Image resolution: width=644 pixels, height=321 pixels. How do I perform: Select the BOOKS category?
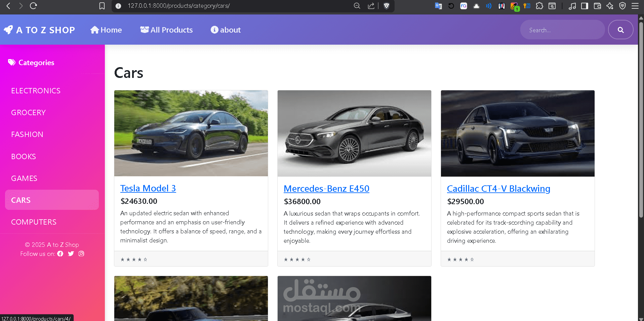point(24,156)
